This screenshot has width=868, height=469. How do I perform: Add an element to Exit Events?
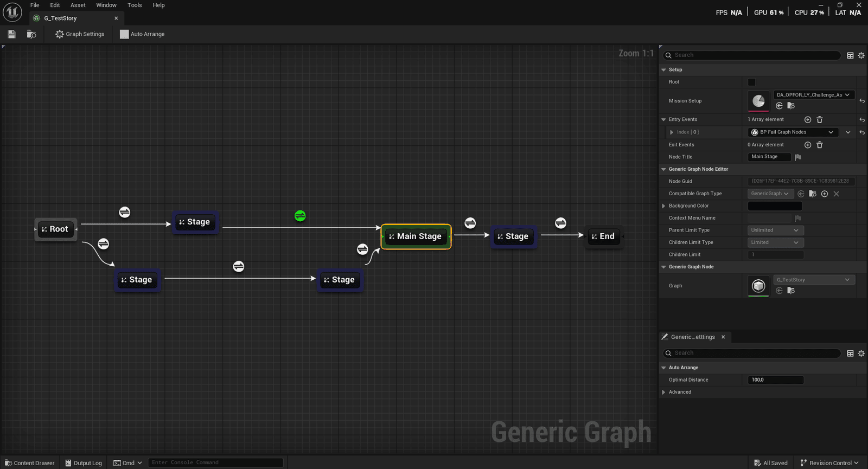pyautogui.click(x=808, y=145)
